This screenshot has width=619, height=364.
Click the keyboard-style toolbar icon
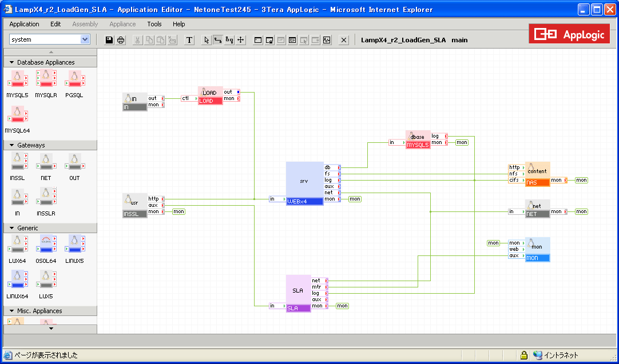pos(292,40)
